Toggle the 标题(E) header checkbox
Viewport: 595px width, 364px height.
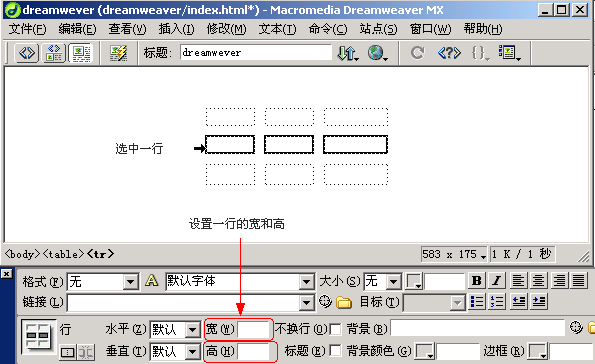335,350
